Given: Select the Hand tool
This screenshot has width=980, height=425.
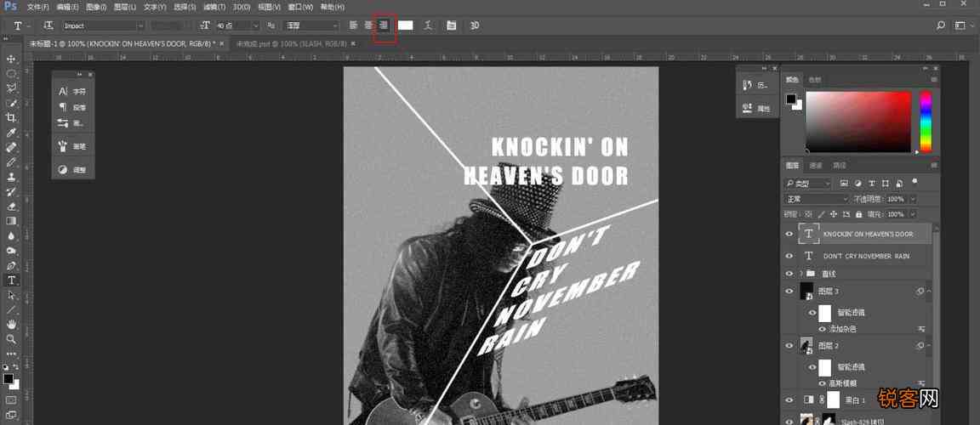Looking at the screenshot, I should pos(10,325).
